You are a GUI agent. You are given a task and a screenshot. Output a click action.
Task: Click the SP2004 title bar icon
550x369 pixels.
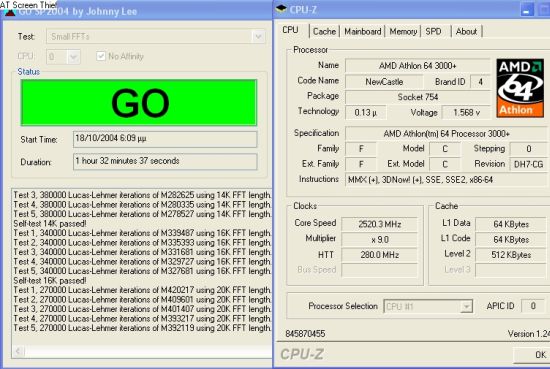click(x=10, y=12)
